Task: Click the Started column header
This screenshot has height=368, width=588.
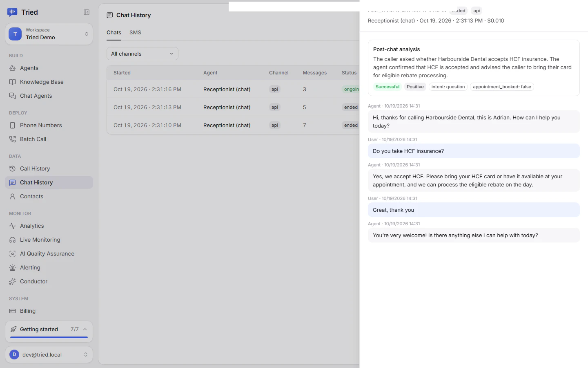Action: point(122,73)
